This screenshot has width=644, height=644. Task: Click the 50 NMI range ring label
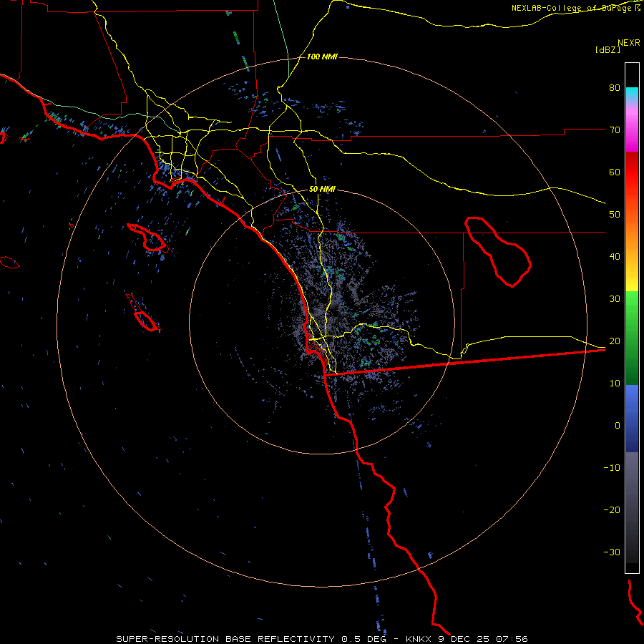pyautogui.click(x=322, y=190)
